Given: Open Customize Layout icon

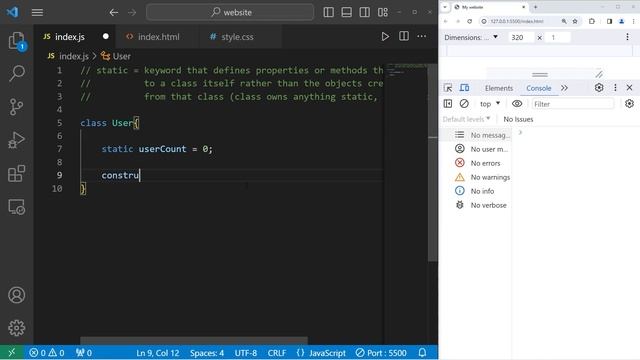Looking at the screenshot, I should [x=383, y=12].
